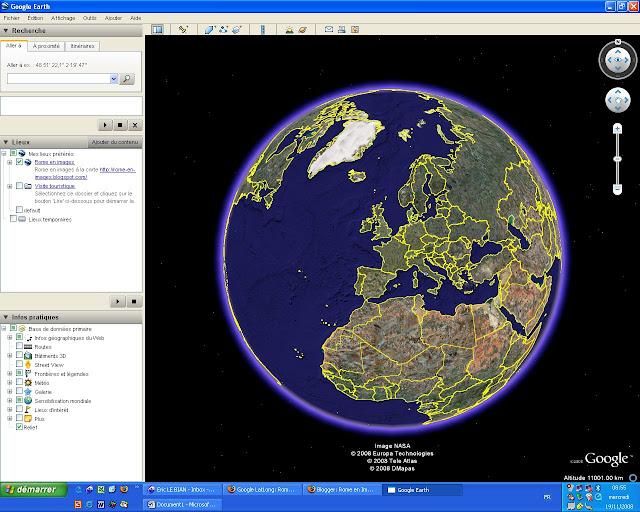This screenshot has height=512, width=640.
Task: Open the Visite touristique link
Action: pyautogui.click(x=55, y=186)
